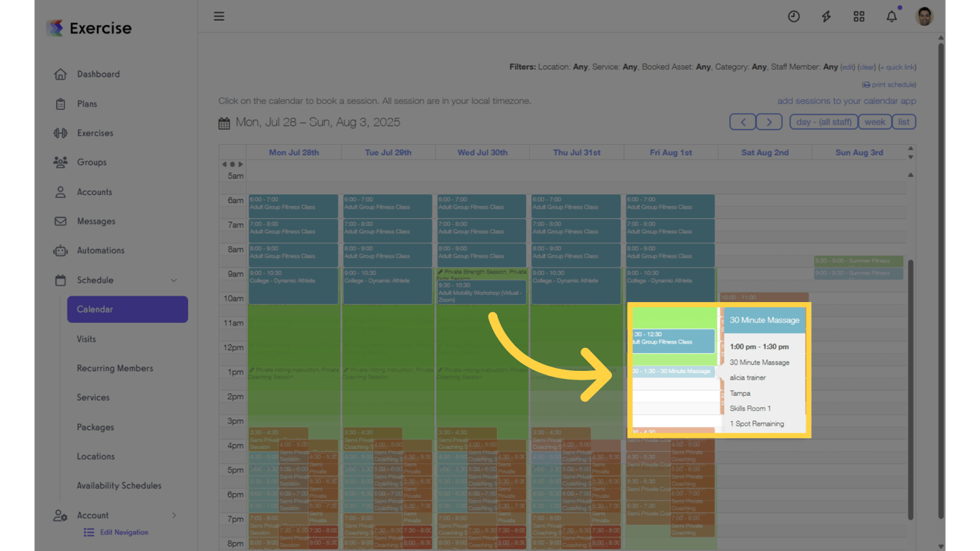Open Availability Schedules
The width and height of the screenshot is (980, 551).
tap(119, 486)
